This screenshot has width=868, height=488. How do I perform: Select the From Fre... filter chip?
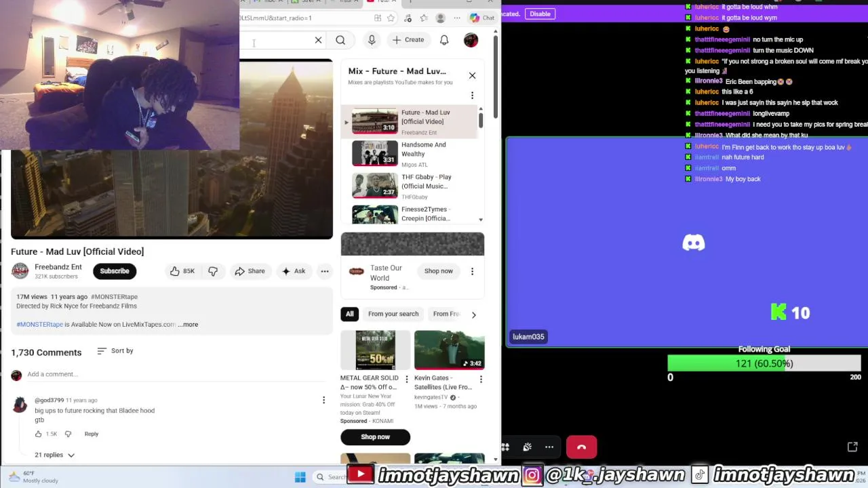click(x=446, y=314)
